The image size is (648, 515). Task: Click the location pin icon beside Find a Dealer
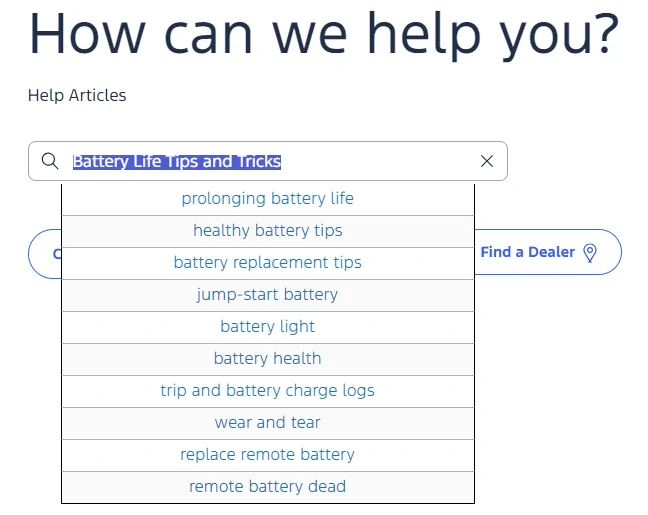[590, 253]
